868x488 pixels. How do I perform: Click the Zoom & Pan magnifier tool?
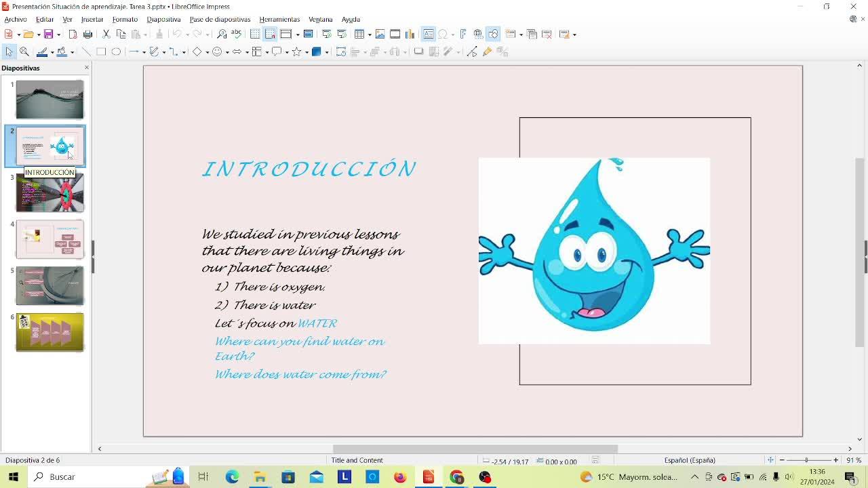(x=24, y=52)
